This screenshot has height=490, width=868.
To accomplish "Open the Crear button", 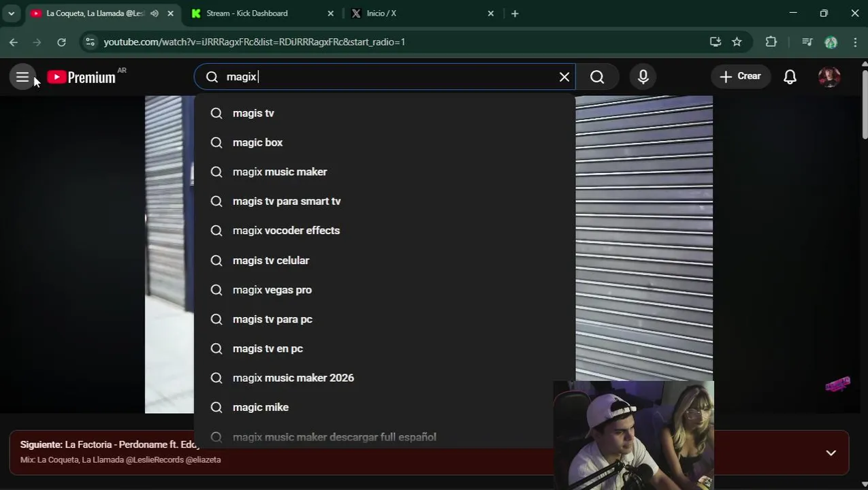I will pyautogui.click(x=741, y=76).
